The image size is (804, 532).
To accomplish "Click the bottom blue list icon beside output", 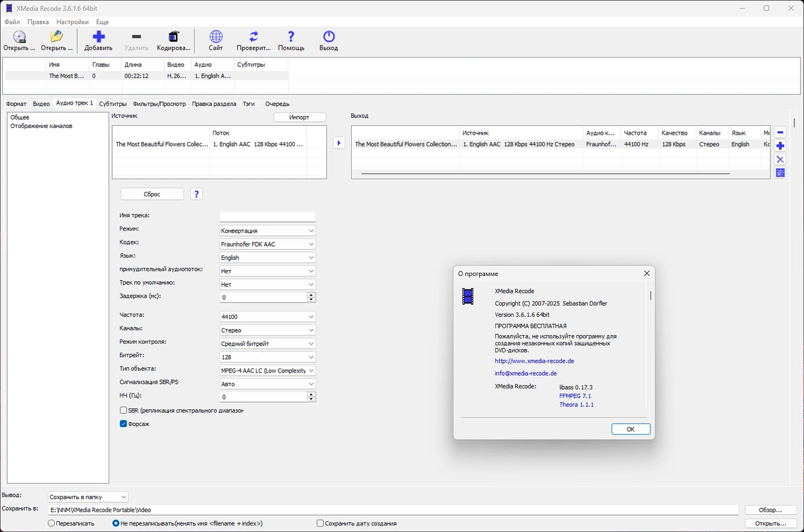I will point(780,173).
